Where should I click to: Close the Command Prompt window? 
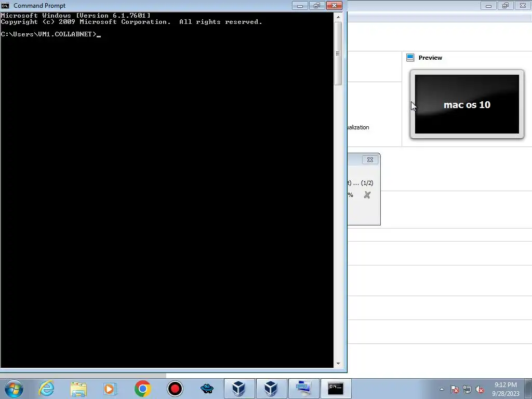334,5
